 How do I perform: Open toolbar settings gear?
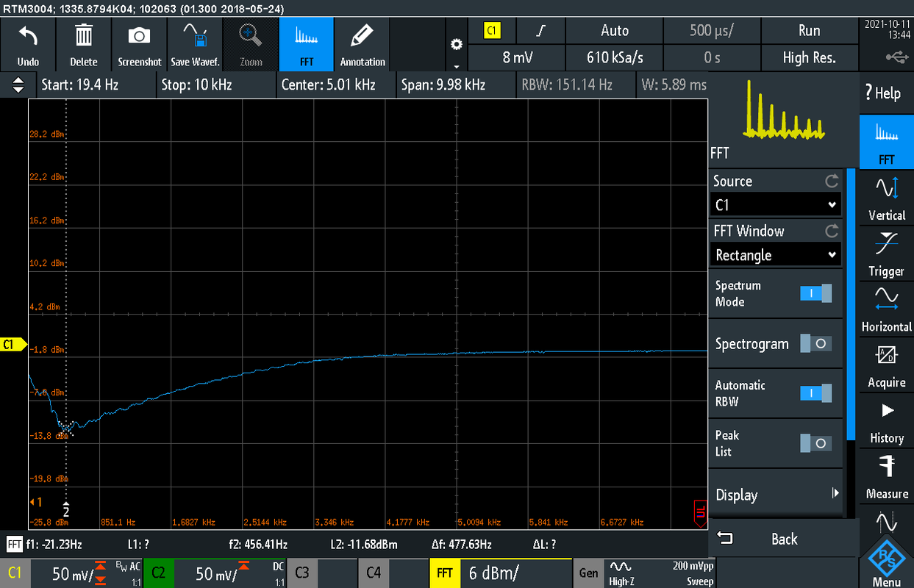click(457, 45)
